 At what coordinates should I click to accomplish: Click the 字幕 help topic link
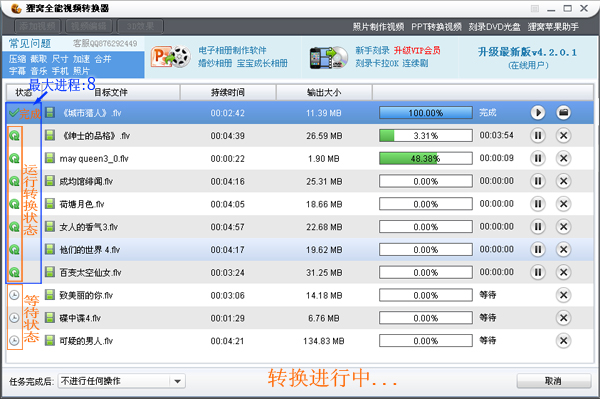point(17,71)
